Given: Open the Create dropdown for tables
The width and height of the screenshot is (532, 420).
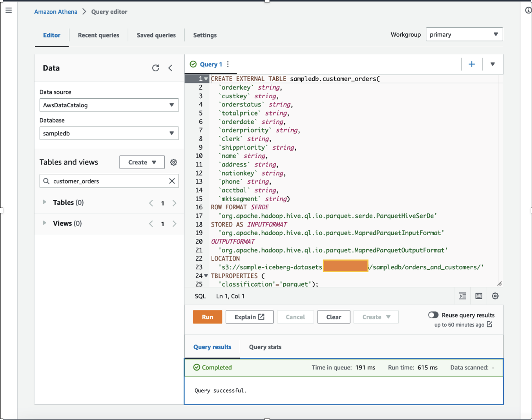Looking at the screenshot, I should point(142,162).
